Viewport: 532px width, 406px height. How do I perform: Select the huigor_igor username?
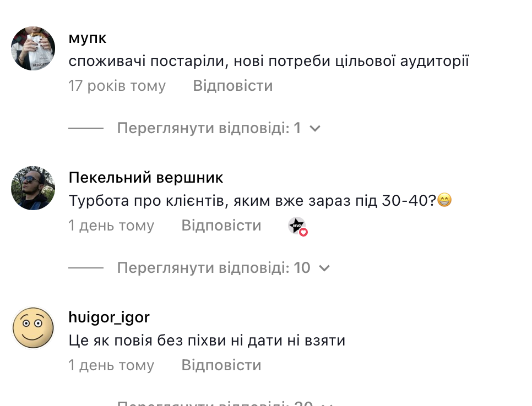(x=109, y=317)
